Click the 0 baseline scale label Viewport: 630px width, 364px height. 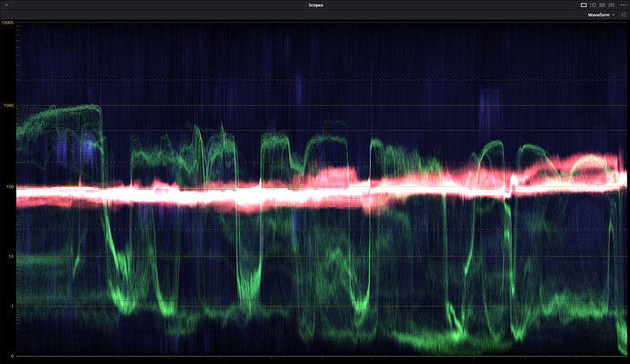(x=13, y=356)
